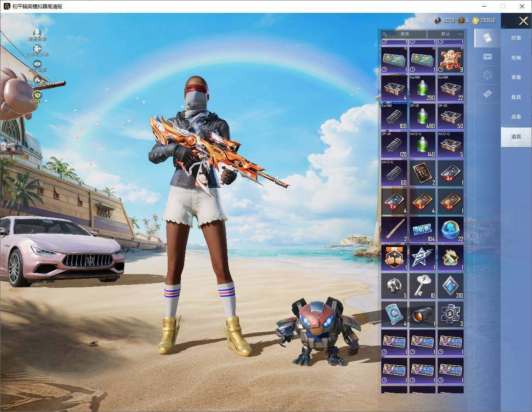Switch to the 枪械 tab
Screen dimensions: 532x412
coord(516,58)
